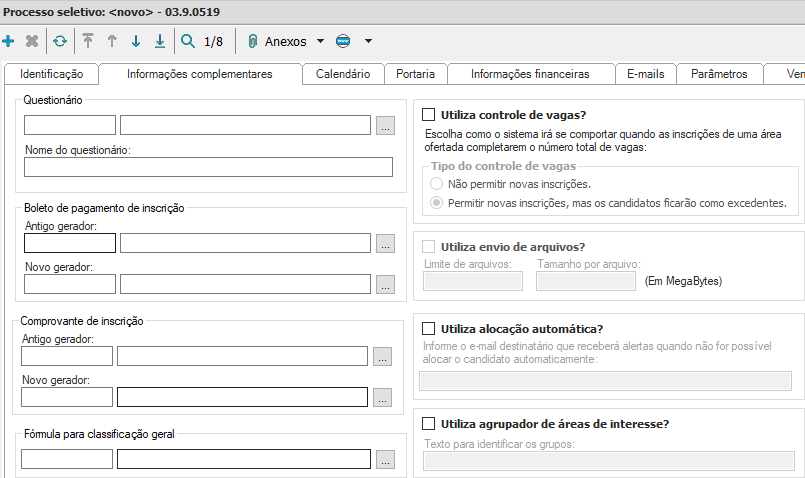Check 'Utiliza alocação automática?' option
The height and width of the screenshot is (478, 805).
[429, 328]
